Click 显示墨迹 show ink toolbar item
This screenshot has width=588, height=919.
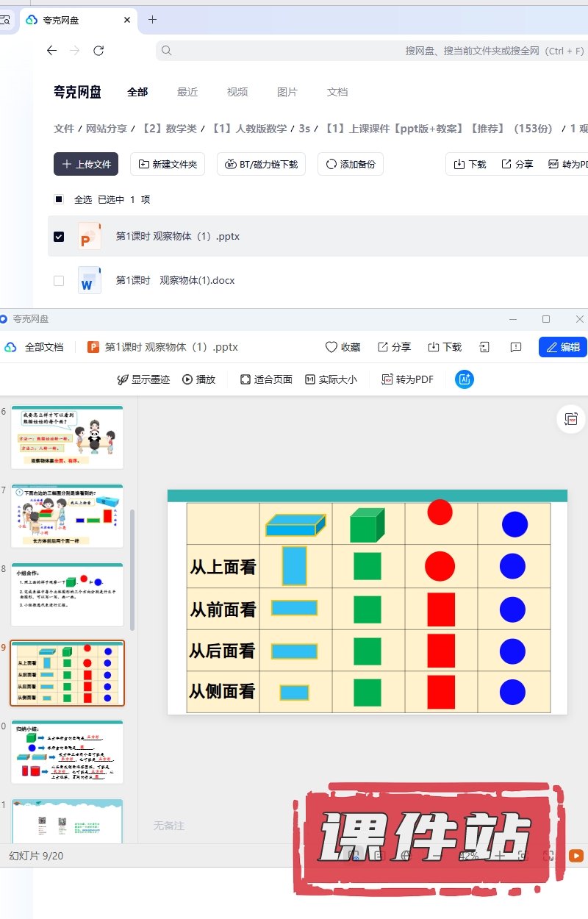(x=143, y=379)
